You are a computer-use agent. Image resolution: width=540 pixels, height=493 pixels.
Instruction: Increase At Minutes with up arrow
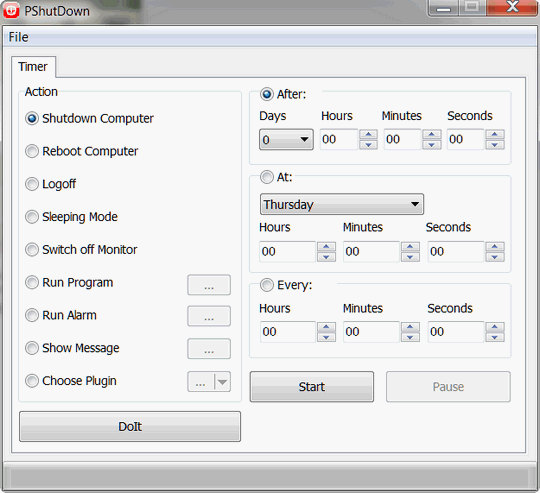coord(410,246)
